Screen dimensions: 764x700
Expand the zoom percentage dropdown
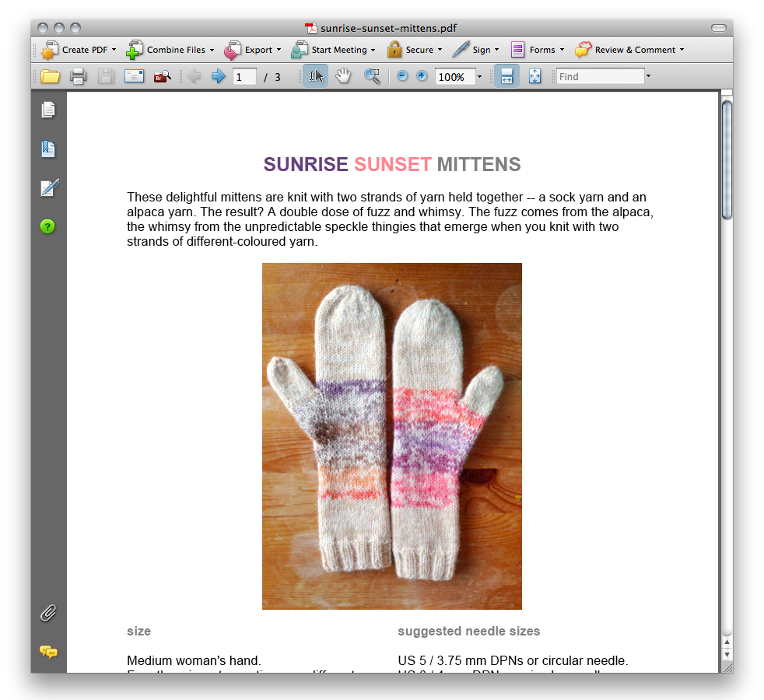[479, 75]
